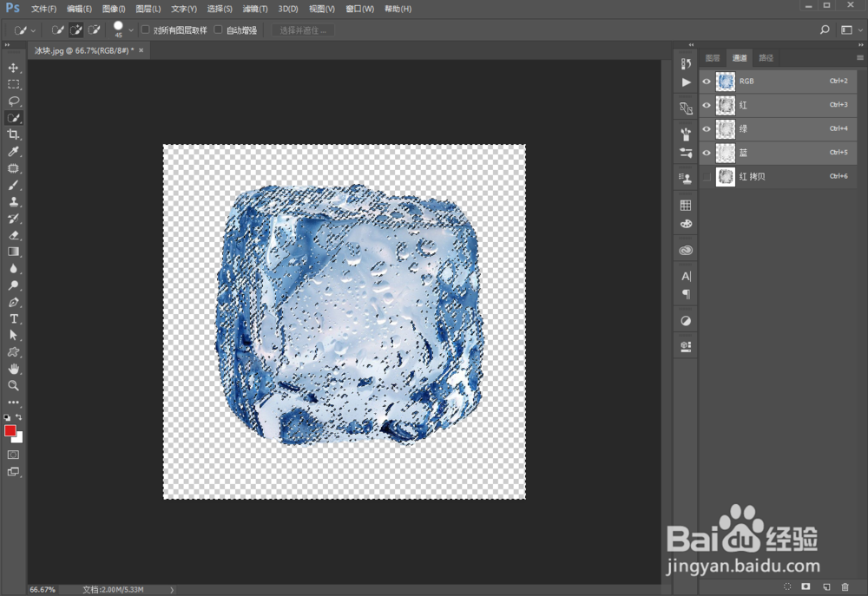Select the Dodge tool

tap(13, 285)
